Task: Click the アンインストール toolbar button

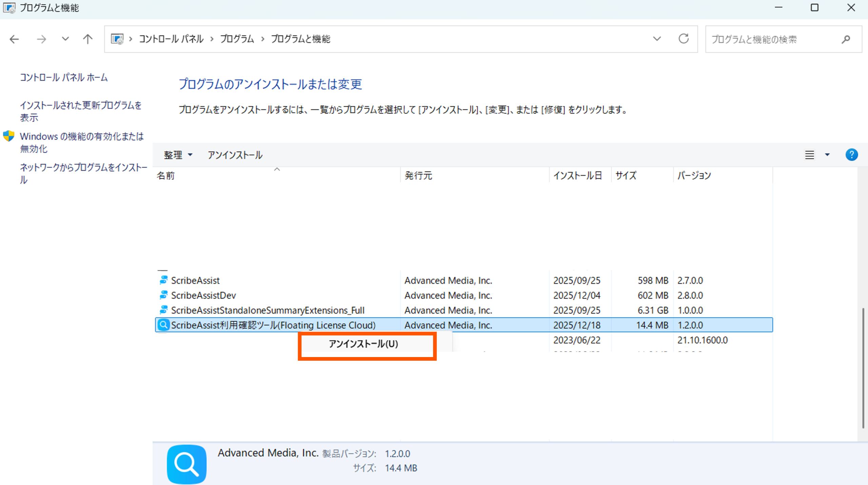Action: (x=235, y=155)
